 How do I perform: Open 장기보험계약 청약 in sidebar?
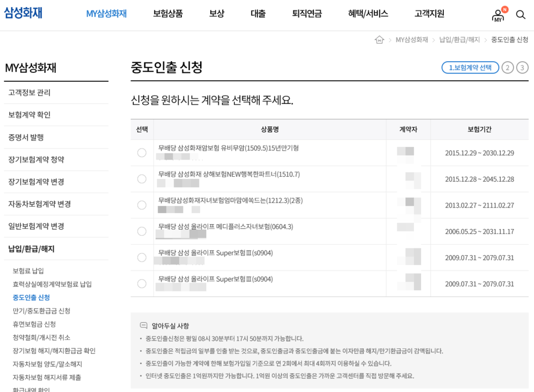36,159
